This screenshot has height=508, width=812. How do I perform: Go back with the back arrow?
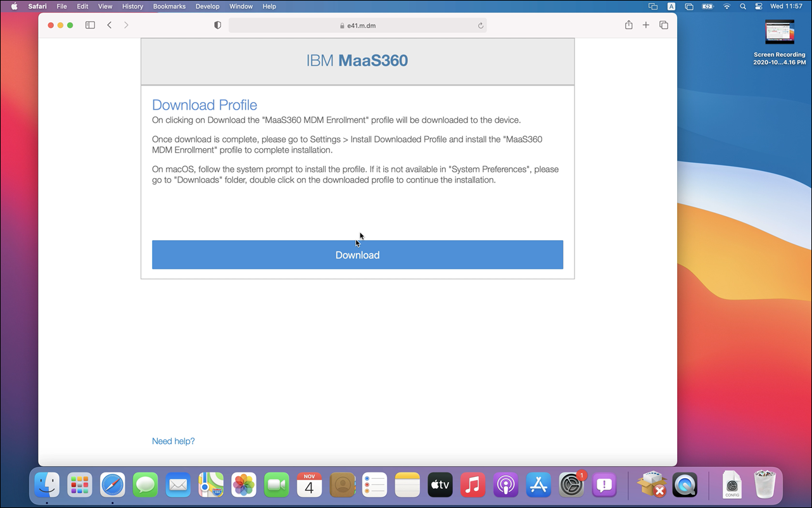110,25
